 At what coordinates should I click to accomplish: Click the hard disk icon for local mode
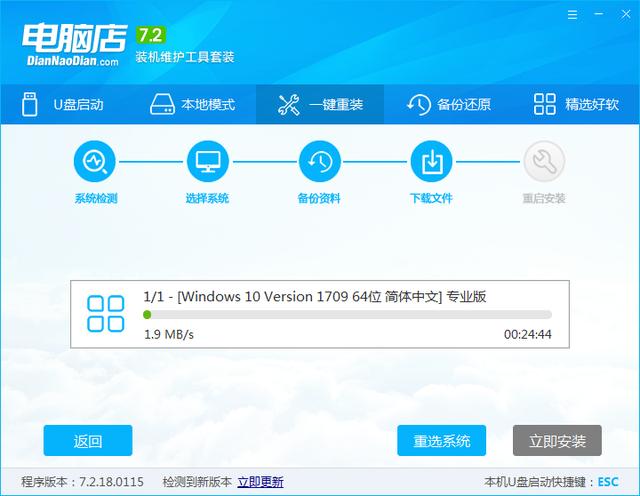click(162, 105)
